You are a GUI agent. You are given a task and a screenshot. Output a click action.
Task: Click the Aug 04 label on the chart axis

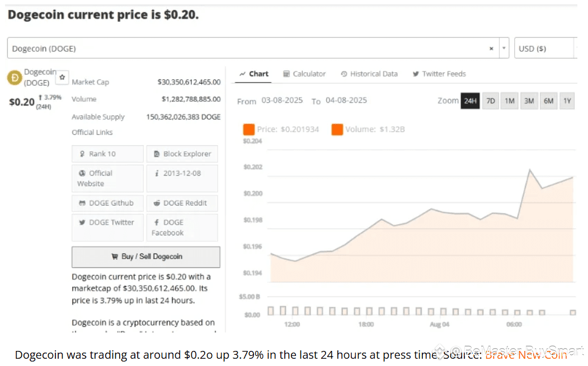click(x=440, y=325)
